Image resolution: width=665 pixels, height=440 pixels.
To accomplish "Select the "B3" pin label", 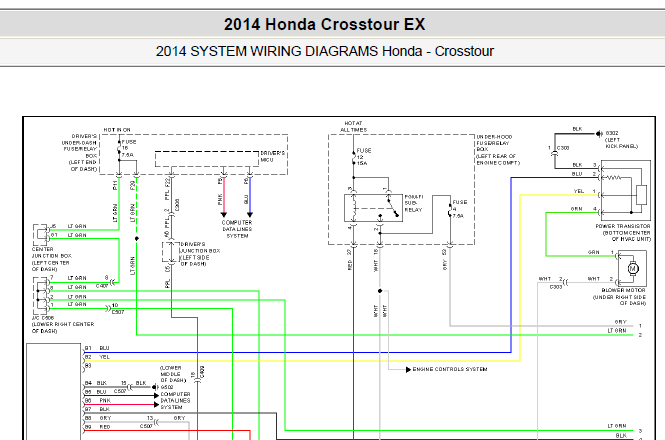I will 88,365.
